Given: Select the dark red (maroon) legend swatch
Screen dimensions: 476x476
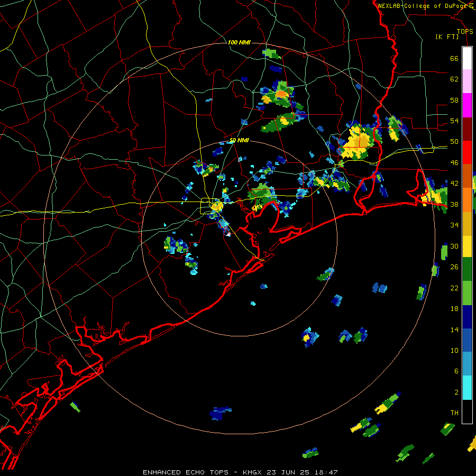Looking at the screenshot, I should click(x=467, y=129).
